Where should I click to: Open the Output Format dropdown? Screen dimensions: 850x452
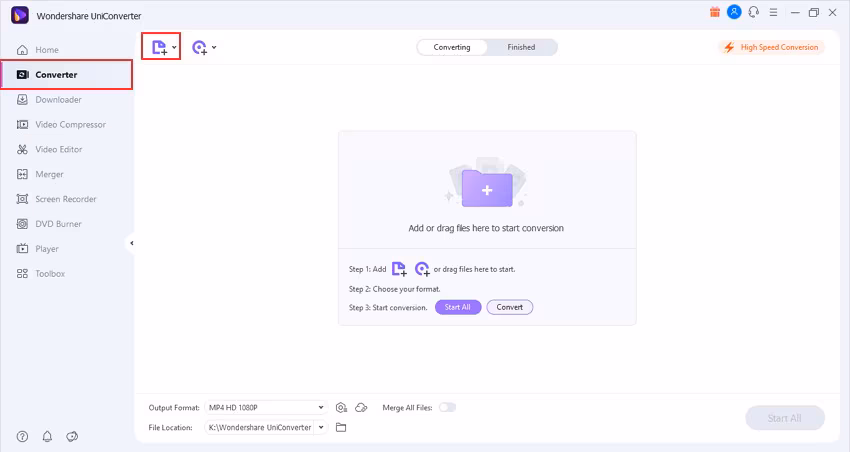pos(266,408)
